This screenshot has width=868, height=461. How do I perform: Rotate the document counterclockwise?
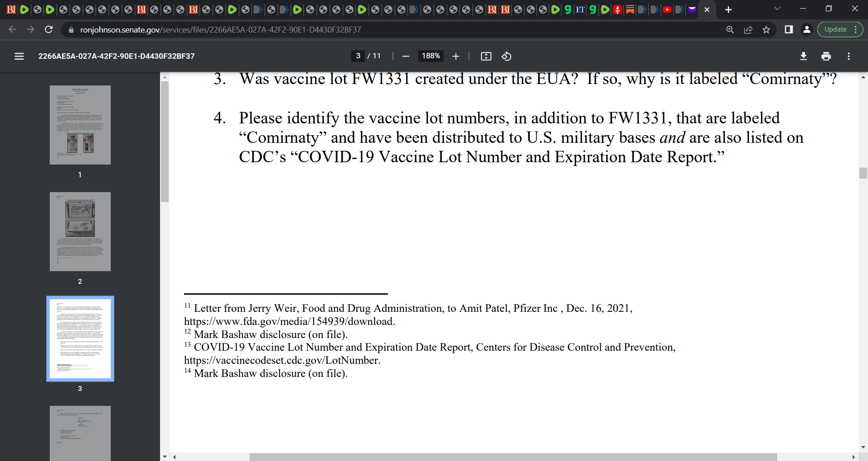pos(506,56)
